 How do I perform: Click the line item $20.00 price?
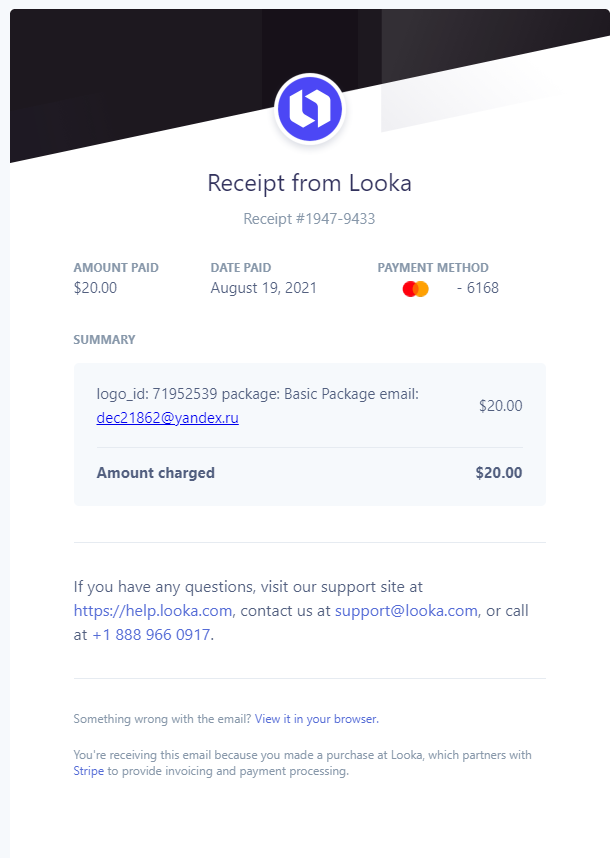click(x=500, y=406)
